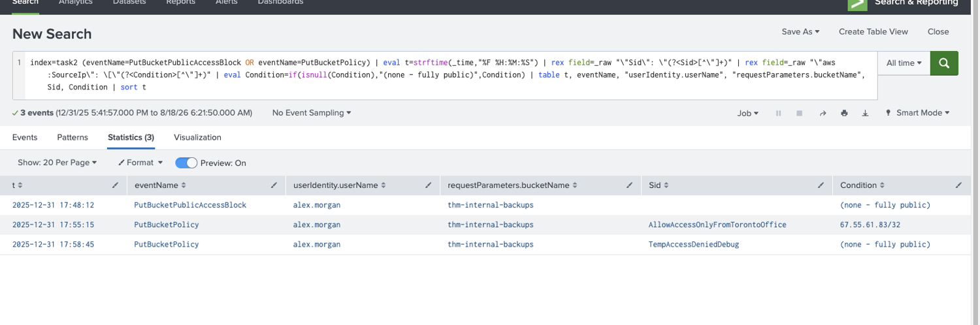Edit the requestParameters.bucketName column pencil icon
This screenshot has width=980, height=325.
630,185
